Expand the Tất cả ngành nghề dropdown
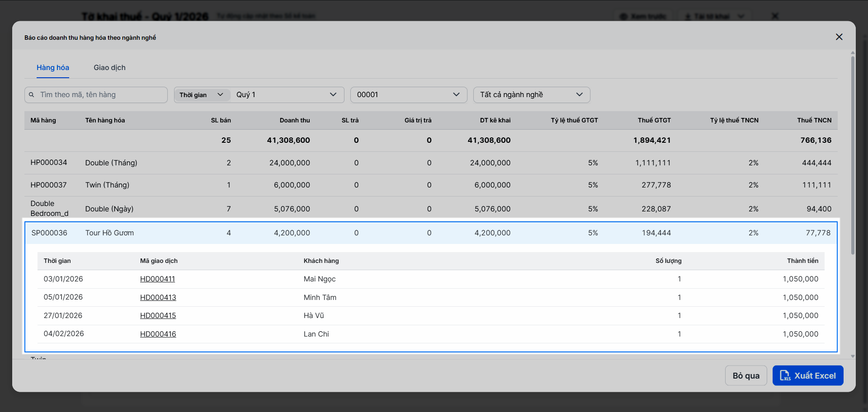The image size is (868, 412). coord(532,95)
